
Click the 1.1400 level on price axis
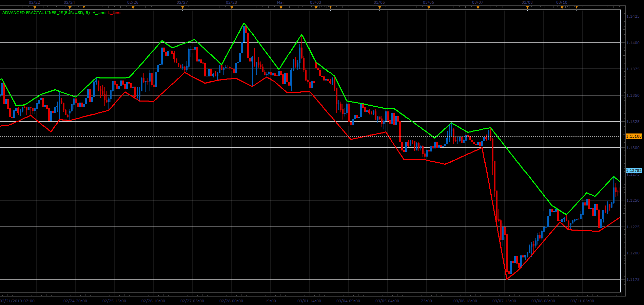633,43
